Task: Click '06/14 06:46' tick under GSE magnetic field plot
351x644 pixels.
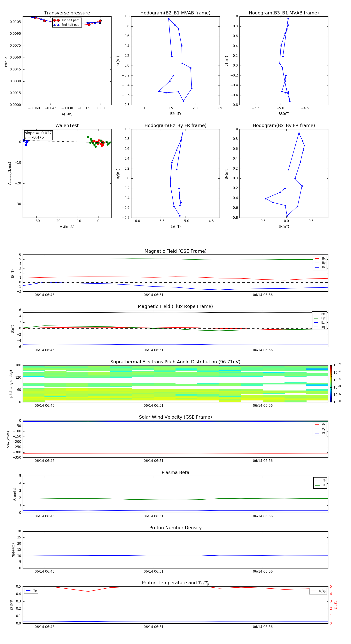Action: [44, 295]
